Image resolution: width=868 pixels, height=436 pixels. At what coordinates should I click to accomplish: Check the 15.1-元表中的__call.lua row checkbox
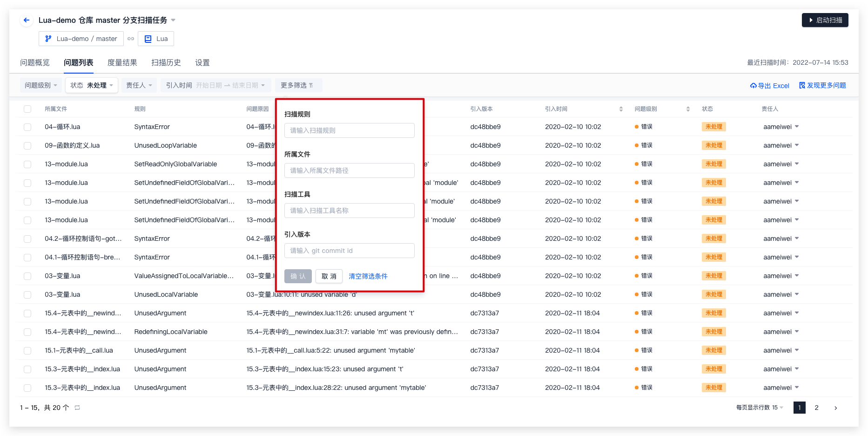(27, 350)
